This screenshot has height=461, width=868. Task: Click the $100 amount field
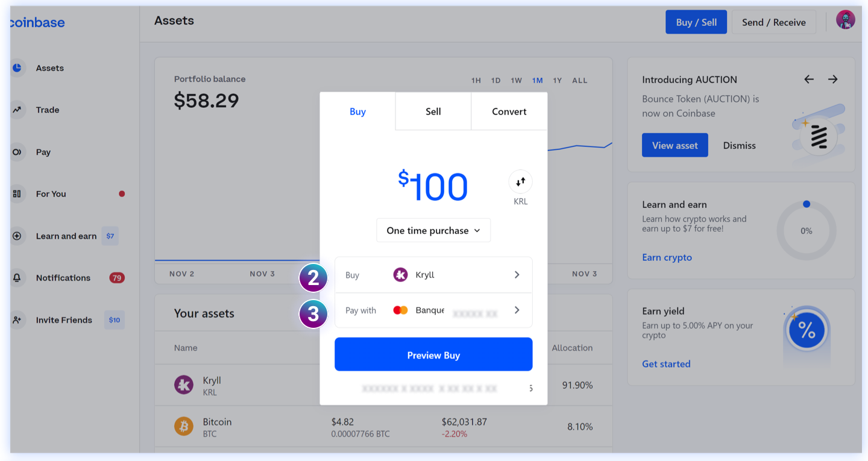(433, 186)
